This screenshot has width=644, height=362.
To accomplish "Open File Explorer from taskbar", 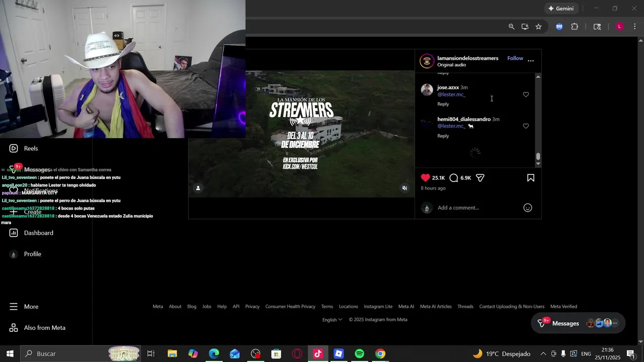I will [x=172, y=353].
